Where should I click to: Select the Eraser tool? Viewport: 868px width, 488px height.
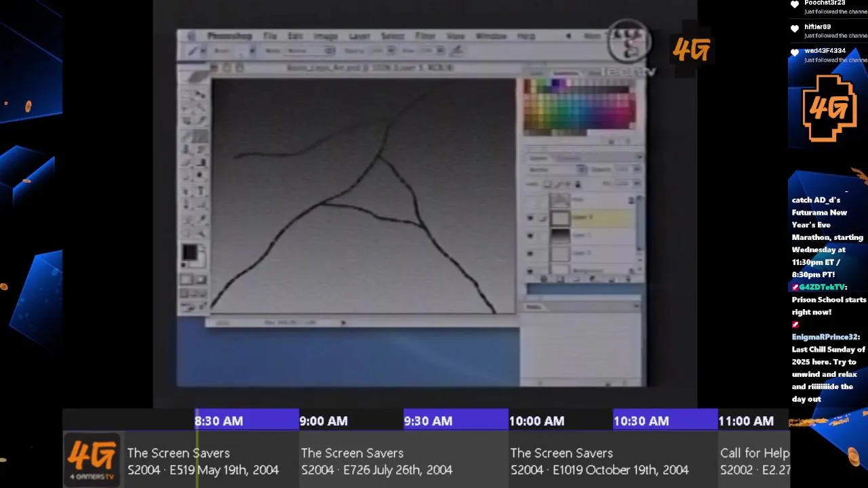tap(187, 163)
